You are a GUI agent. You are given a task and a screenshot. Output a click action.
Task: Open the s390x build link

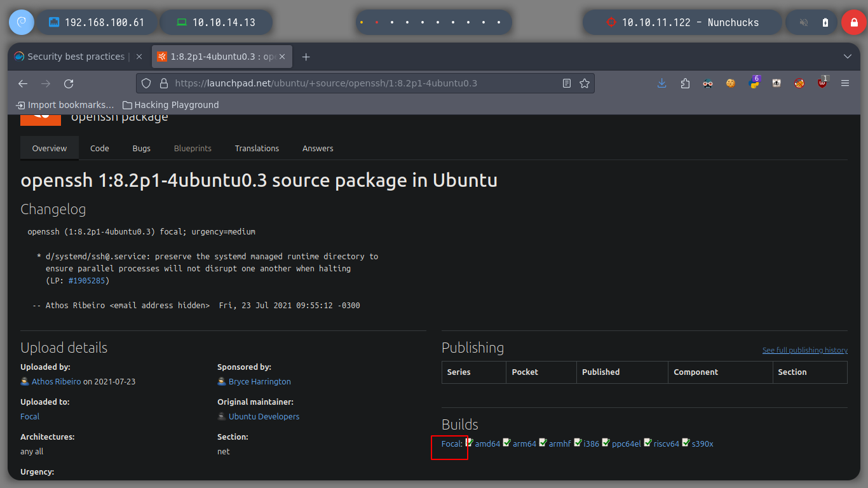point(702,444)
